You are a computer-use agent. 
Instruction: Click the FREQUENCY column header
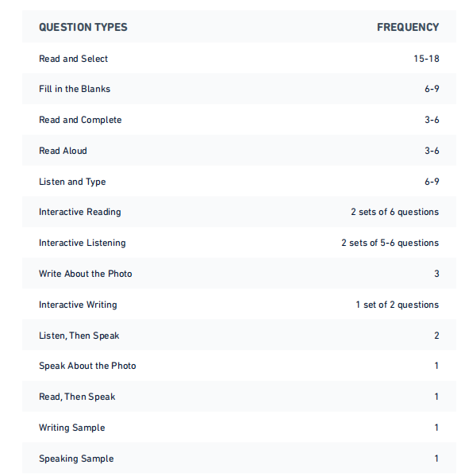408,27
